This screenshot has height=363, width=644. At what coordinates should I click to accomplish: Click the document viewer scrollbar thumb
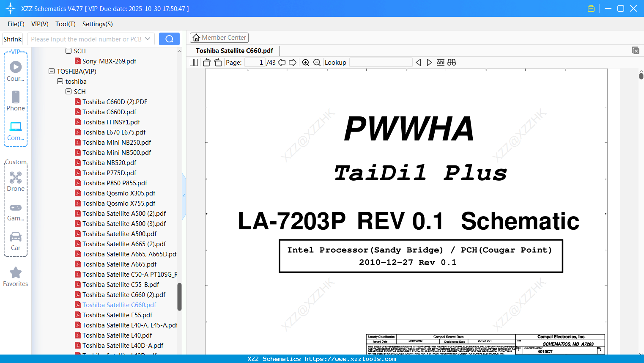[x=641, y=76]
